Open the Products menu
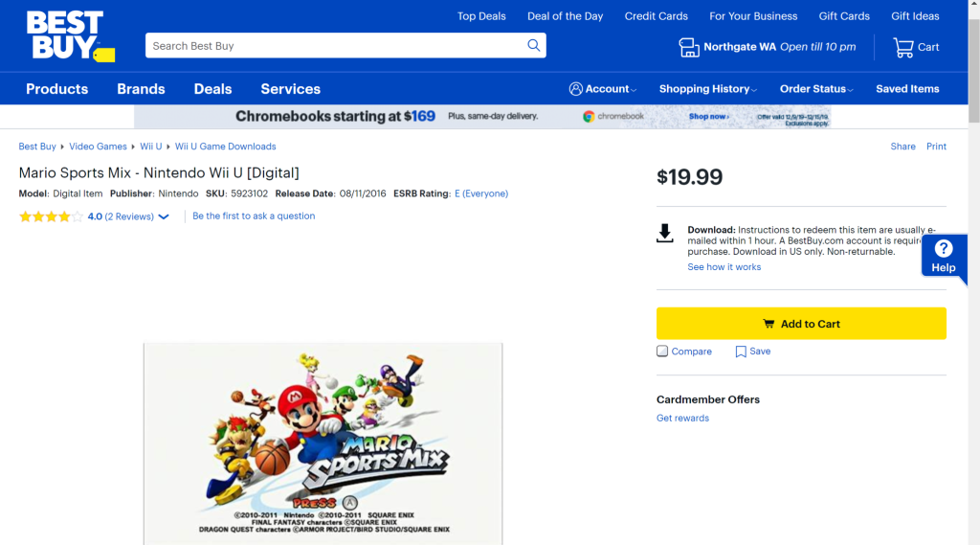This screenshot has height=545, width=980. (x=56, y=89)
